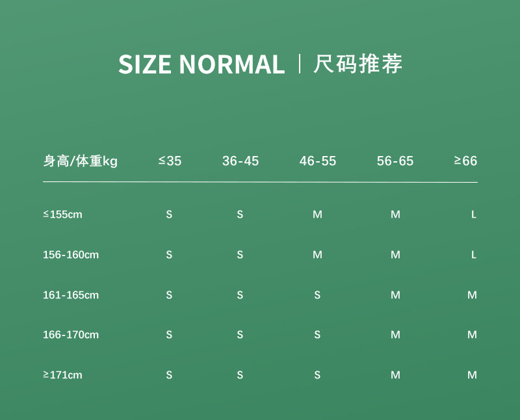Select the ≥66 weight column header

tap(465, 161)
